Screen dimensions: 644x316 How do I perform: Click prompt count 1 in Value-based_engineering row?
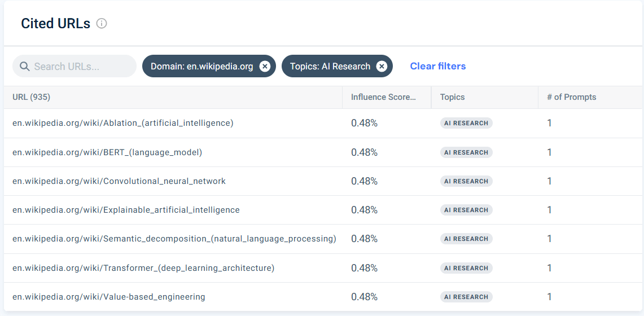pos(550,297)
